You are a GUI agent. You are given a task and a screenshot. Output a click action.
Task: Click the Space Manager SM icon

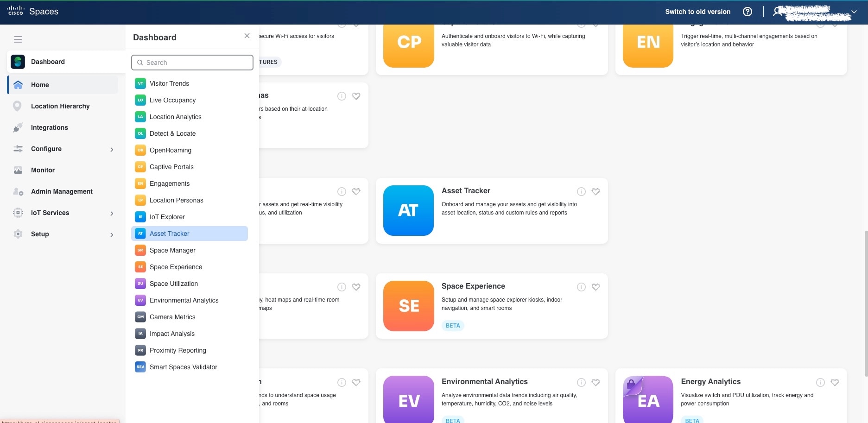[x=140, y=250]
